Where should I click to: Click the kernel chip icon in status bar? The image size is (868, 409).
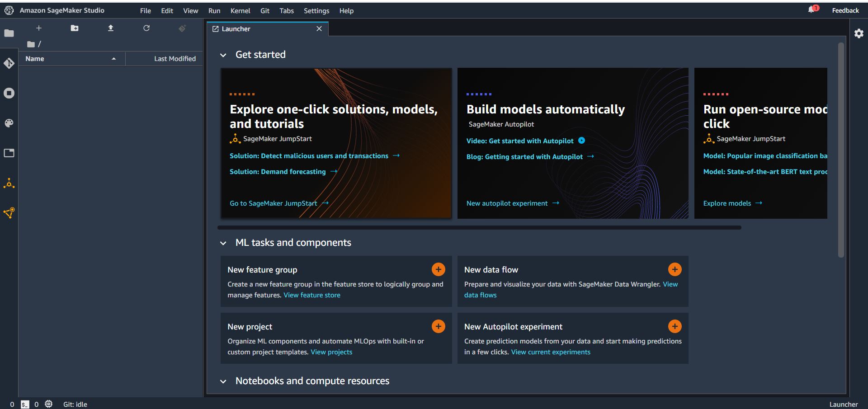coord(49,404)
